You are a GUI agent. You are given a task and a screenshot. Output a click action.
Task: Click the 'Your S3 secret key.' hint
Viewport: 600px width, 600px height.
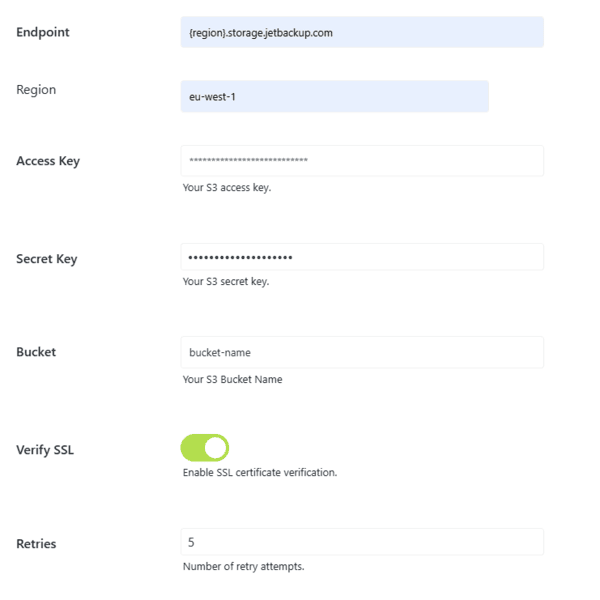point(226,282)
